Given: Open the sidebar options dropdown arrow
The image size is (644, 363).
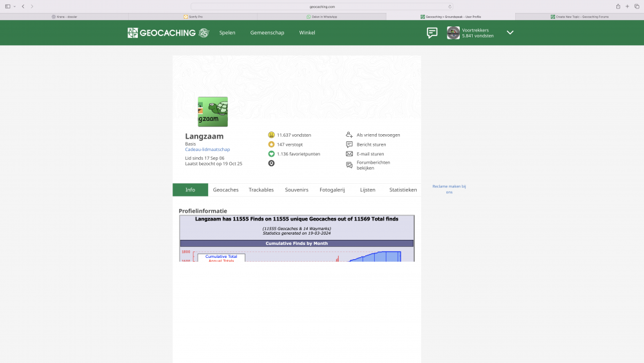Looking at the screenshot, I should tap(14, 6).
